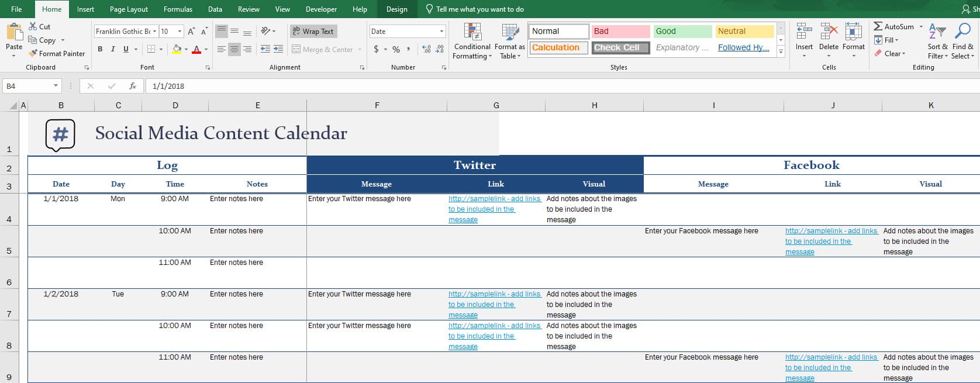
Task: Apply percent style format
Action: (x=396, y=49)
